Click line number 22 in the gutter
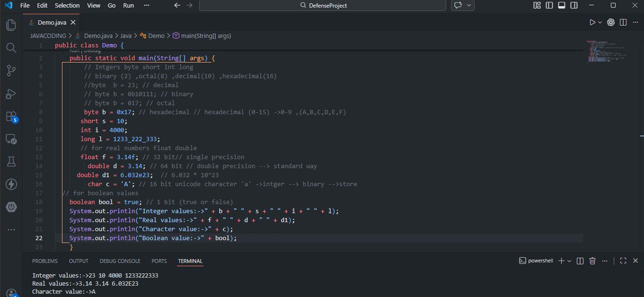The height and width of the screenshot is (297, 644). coord(40,238)
